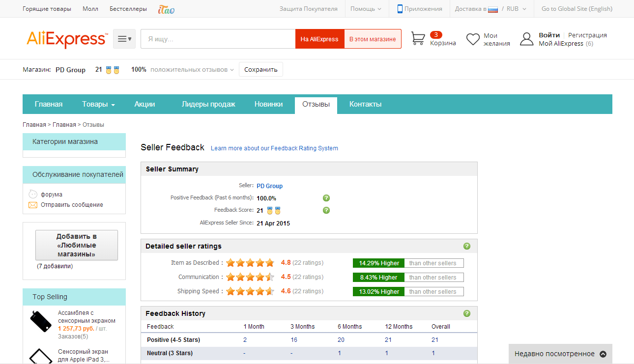Viewport: 634px width, 364px height.
Task: Click the Shipping Speed star rating
Action: pos(250,291)
